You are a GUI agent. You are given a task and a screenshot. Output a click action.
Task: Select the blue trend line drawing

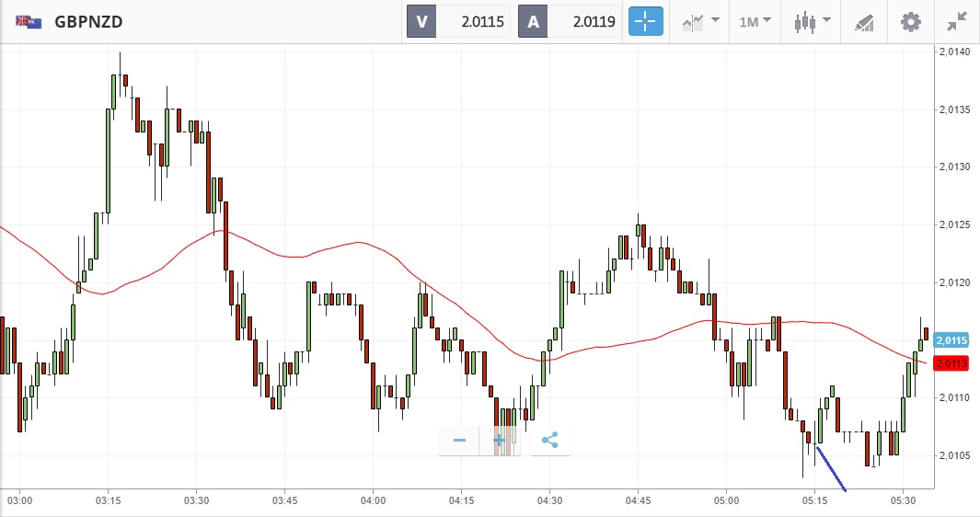[x=830, y=468]
